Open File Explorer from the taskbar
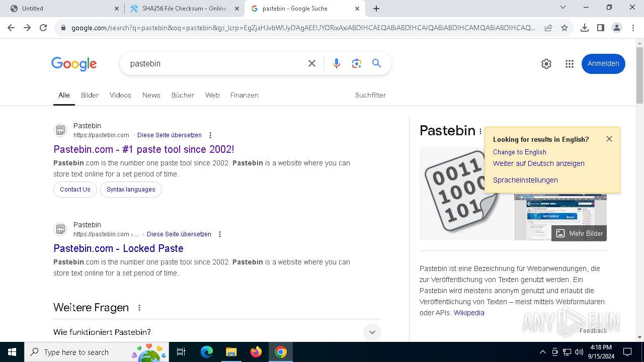Viewport: 644px width, 362px height. click(231, 352)
